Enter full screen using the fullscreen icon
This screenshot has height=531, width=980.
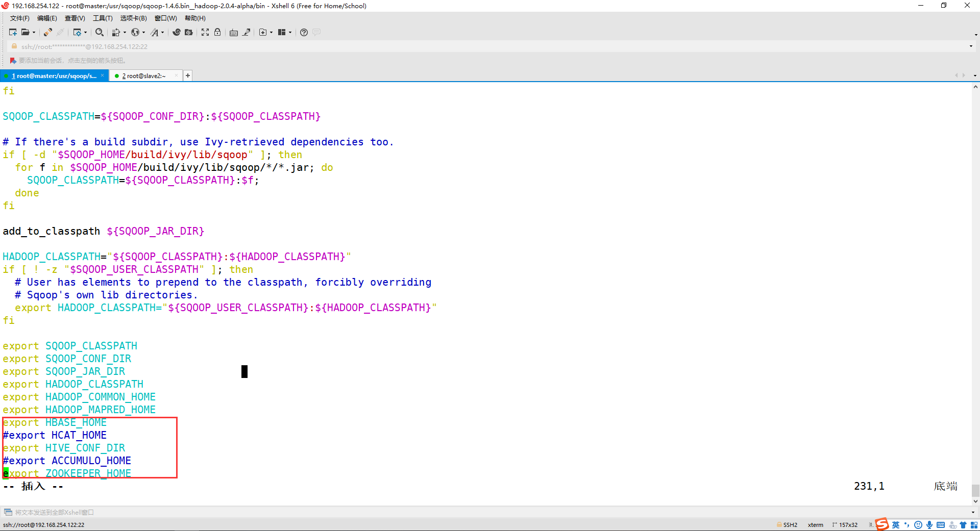click(x=205, y=32)
